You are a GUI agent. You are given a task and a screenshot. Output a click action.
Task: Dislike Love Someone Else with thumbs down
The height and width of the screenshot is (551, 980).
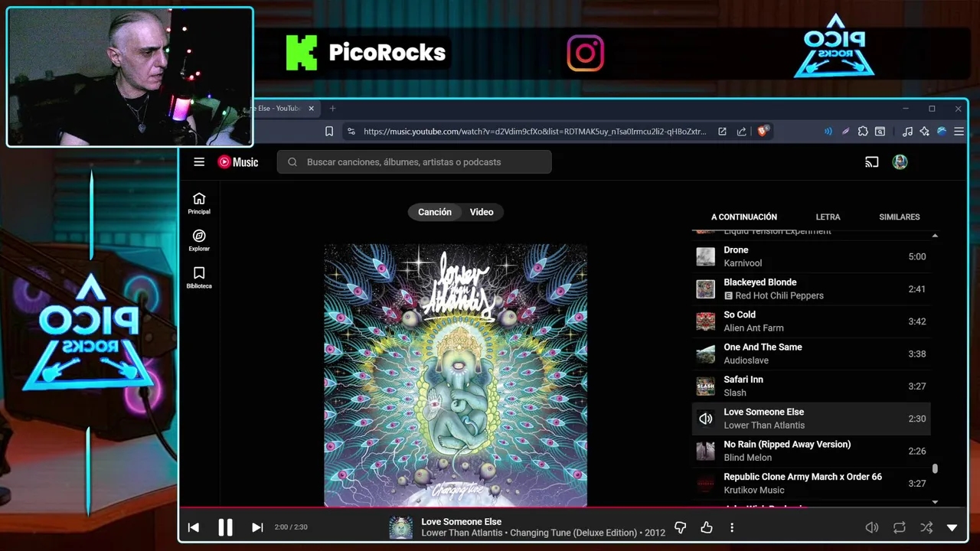point(680,527)
